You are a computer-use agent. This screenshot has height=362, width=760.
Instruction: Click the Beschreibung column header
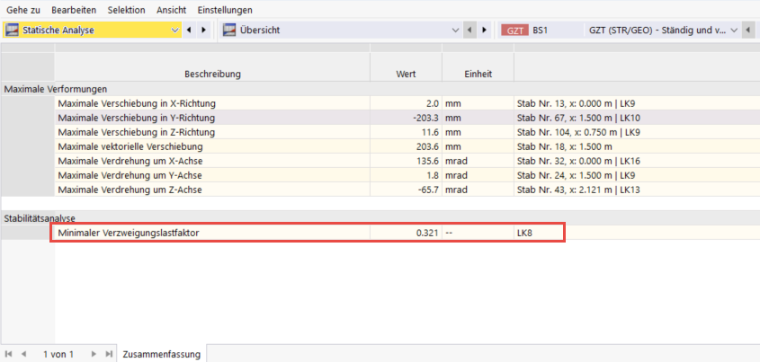click(x=212, y=74)
